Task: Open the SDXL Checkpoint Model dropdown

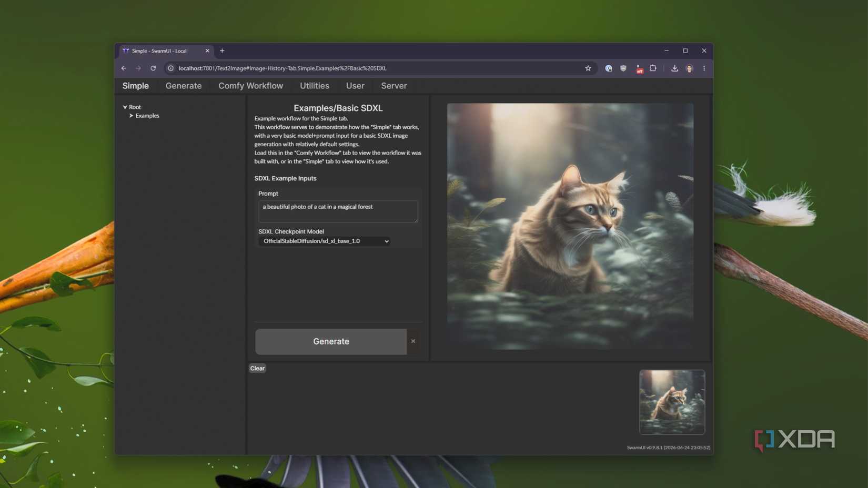Action: point(325,241)
